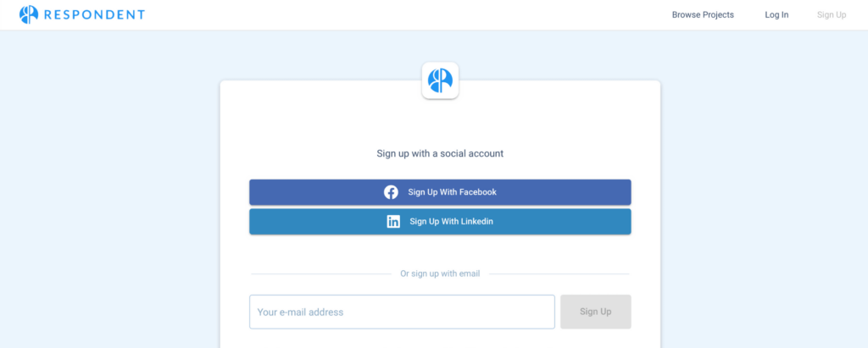Click the Respondent logo icon in header
The image size is (868, 348).
[x=29, y=14]
